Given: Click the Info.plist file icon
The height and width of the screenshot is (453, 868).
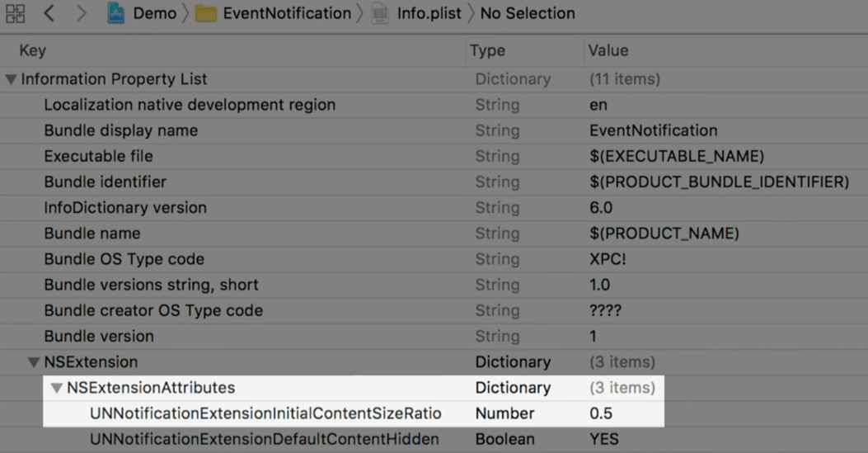Looking at the screenshot, I should (x=380, y=14).
